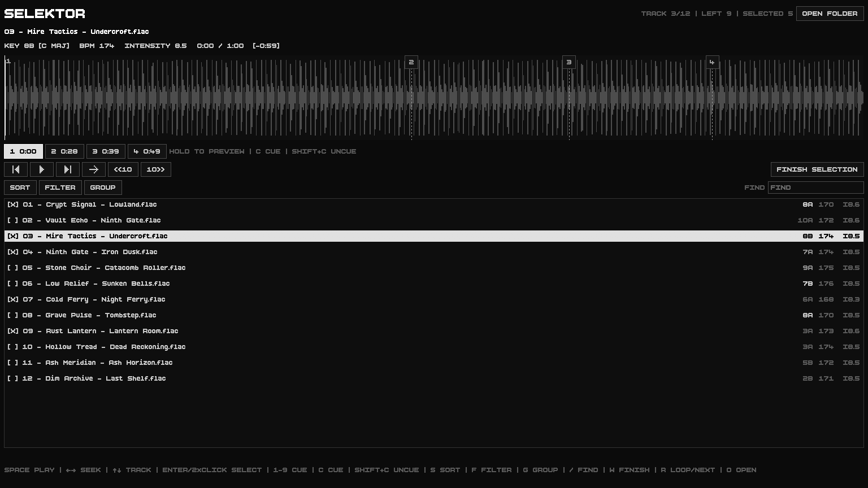Uncheck track 07 Cold Ferry – Night Ferry
The height and width of the screenshot is (488, 868).
pyautogui.click(x=12, y=299)
